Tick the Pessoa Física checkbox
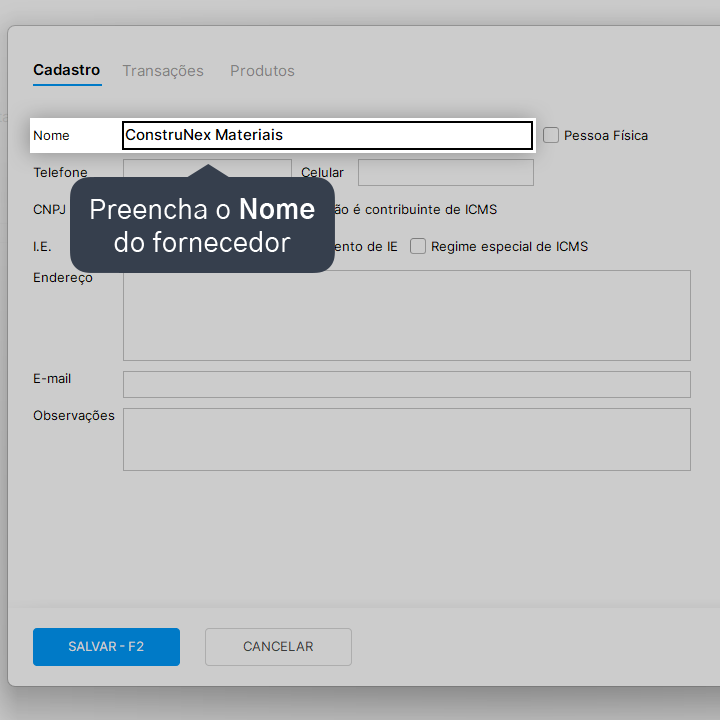This screenshot has height=720, width=720. 551,135
